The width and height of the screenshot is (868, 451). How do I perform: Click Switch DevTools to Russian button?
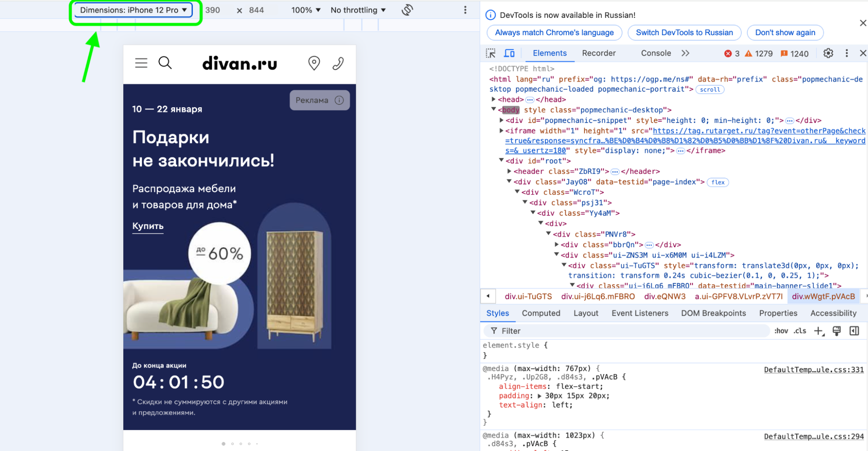684,33
